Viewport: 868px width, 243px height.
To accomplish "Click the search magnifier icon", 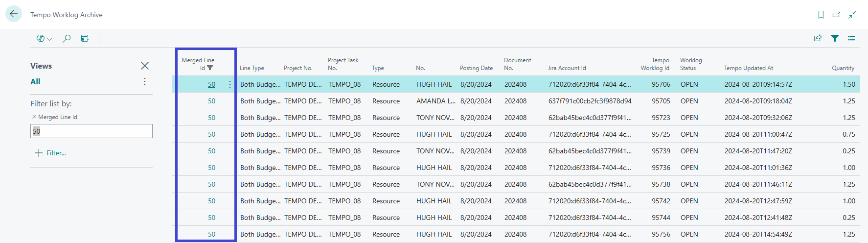I will pyautogui.click(x=67, y=38).
